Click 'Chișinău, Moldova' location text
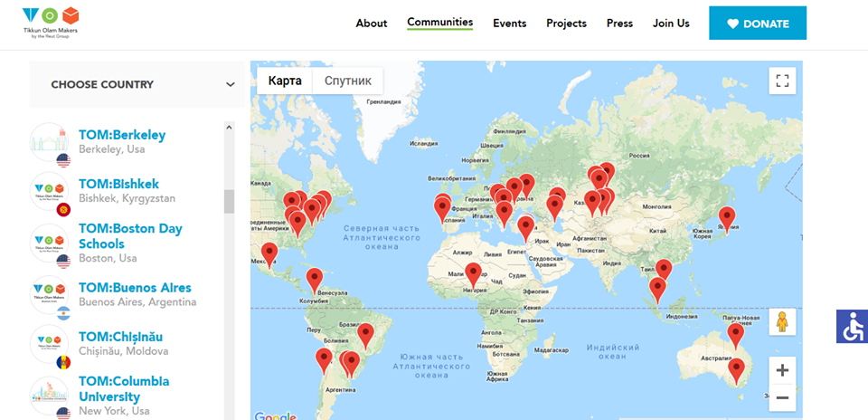 click(124, 351)
